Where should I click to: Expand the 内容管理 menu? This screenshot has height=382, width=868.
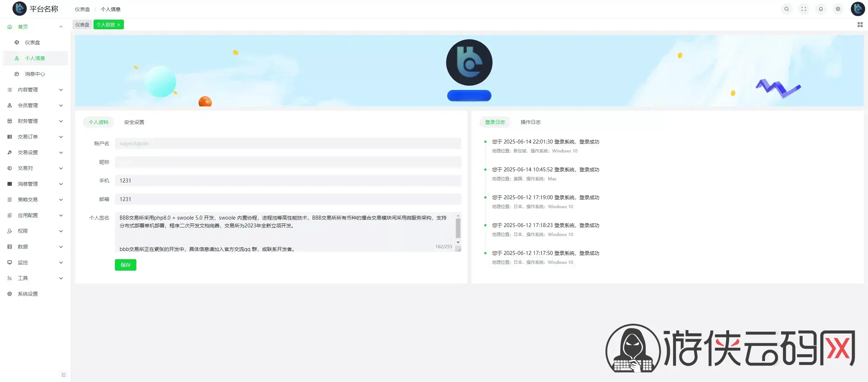[x=35, y=90]
